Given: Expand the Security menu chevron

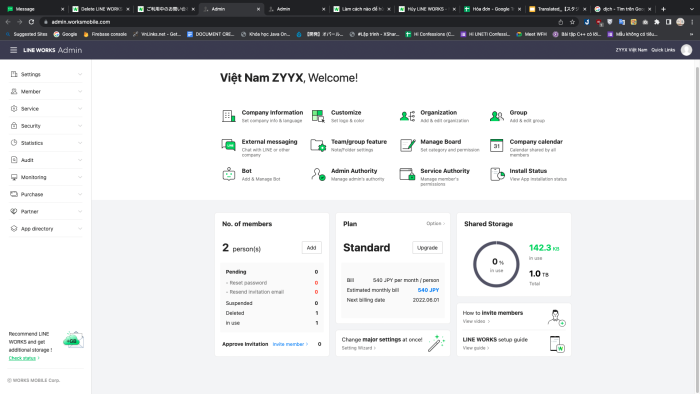Looking at the screenshot, I should 80,125.
